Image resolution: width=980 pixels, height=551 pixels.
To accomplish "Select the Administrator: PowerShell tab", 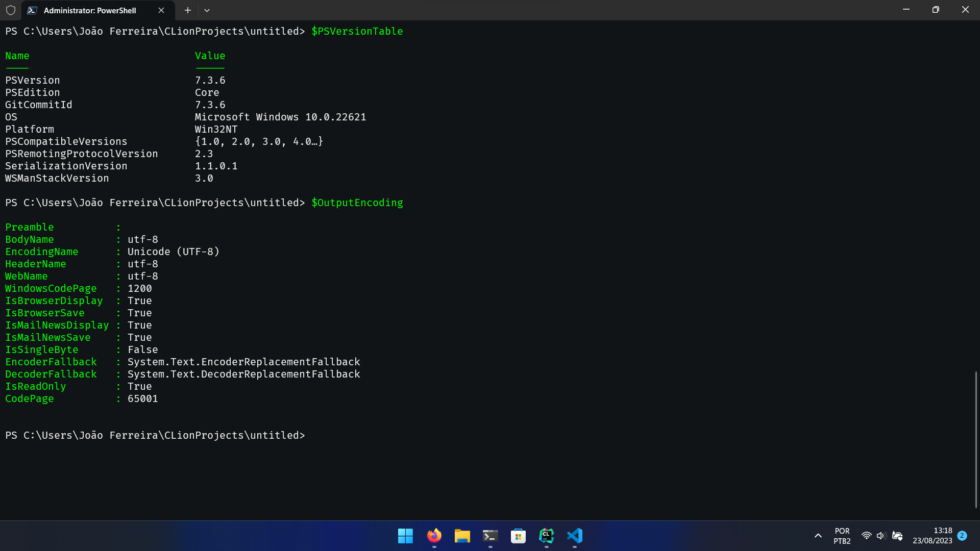I will click(x=97, y=10).
